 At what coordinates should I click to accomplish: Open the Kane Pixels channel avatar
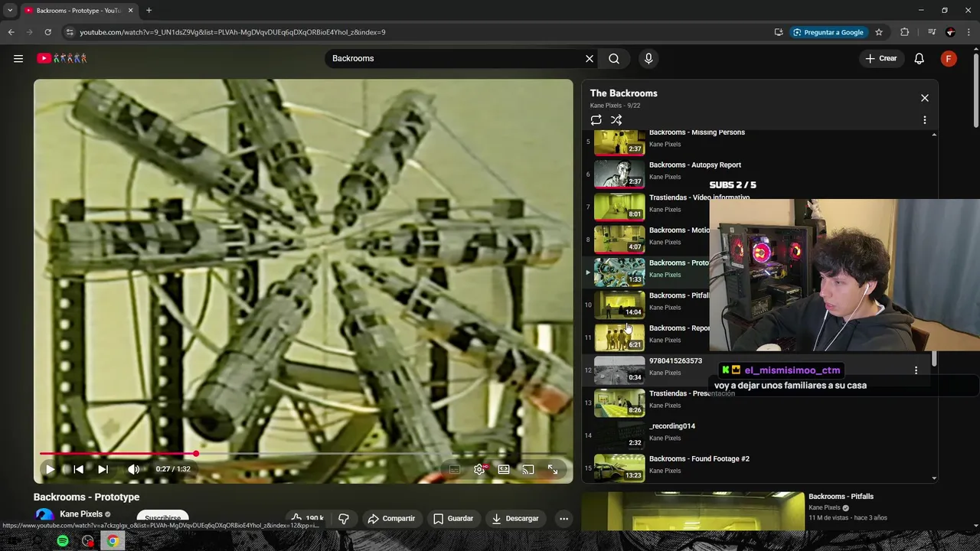click(44, 517)
